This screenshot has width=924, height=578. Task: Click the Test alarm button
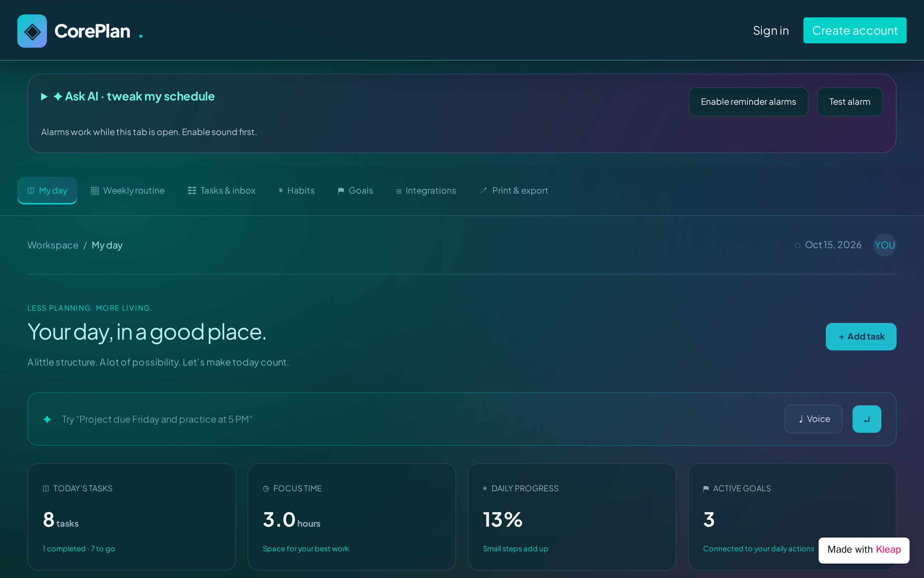pos(850,102)
